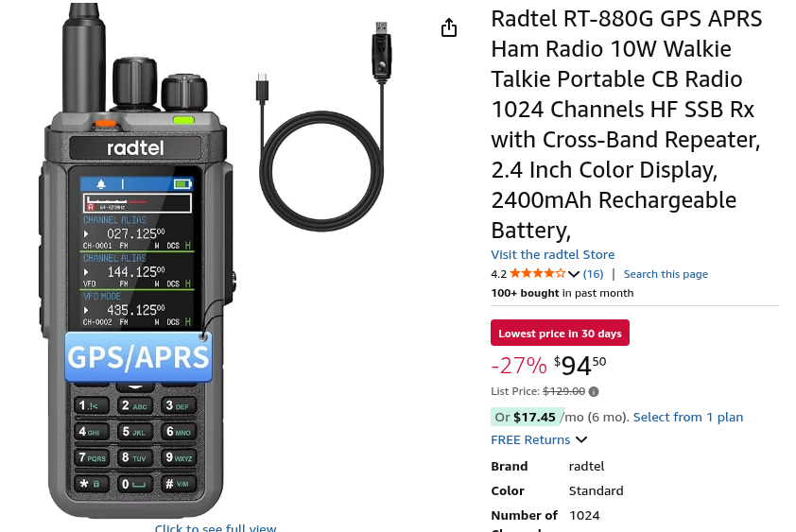
Task: Click the GPS/APRS blue label on radio
Action: 138,356
